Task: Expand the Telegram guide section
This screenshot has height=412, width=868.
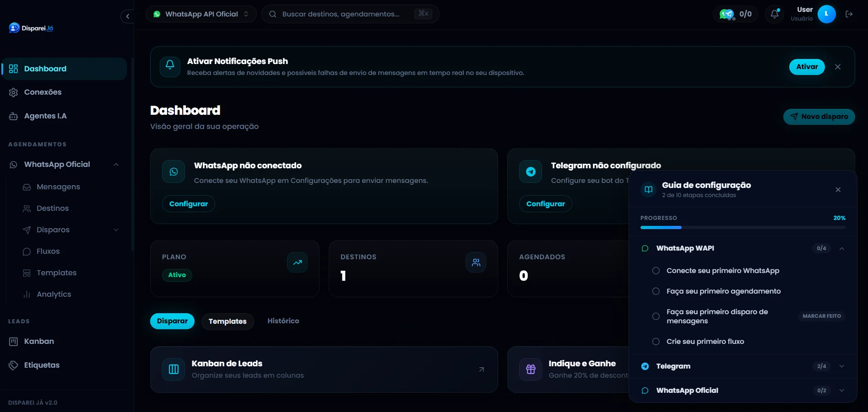Action: [x=841, y=366]
